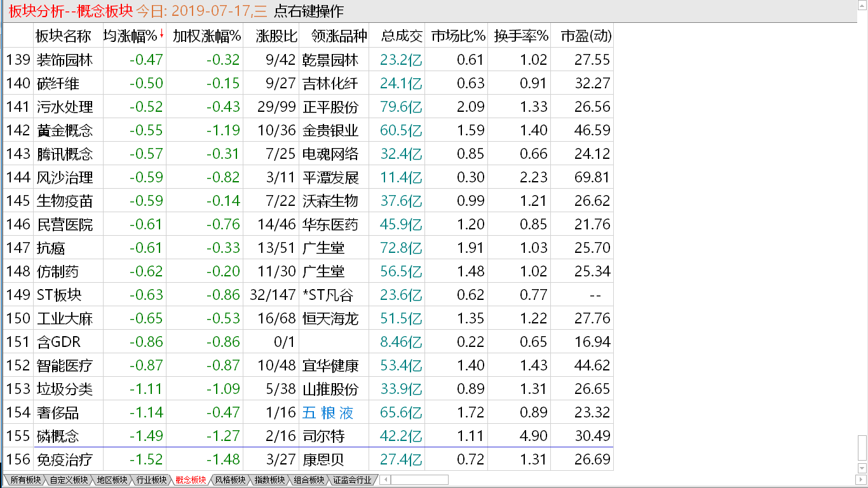Sort by 涨股比 column header
868x488 pixels.
pyautogui.click(x=276, y=36)
